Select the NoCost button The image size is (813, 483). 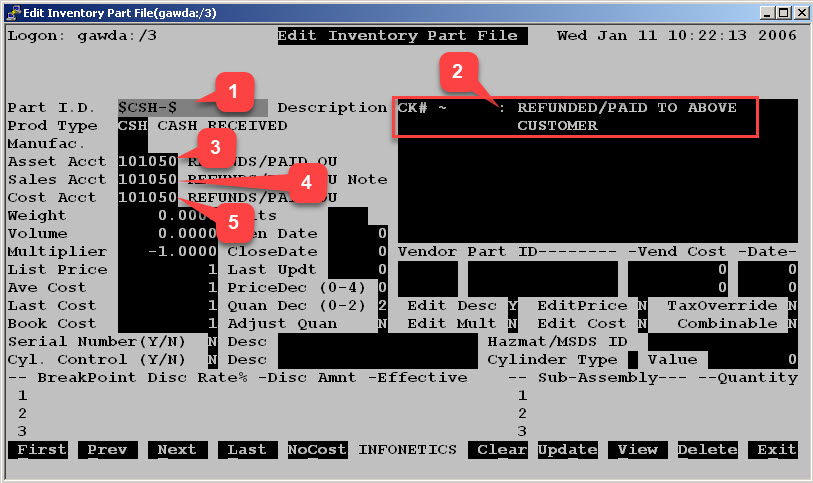point(316,450)
